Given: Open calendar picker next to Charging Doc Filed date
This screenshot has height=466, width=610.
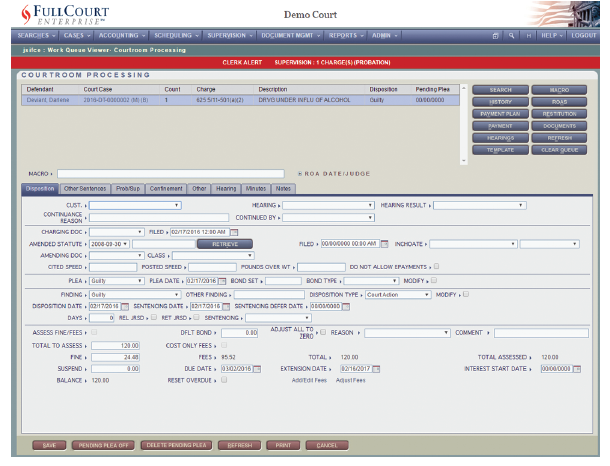Looking at the screenshot, I should click(x=234, y=232).
